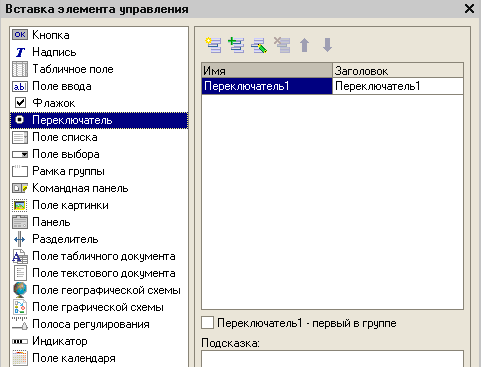Close the Вставка элемента управления dialog
Viewport: 481px width, 367px height.
(x=469, y=9)
